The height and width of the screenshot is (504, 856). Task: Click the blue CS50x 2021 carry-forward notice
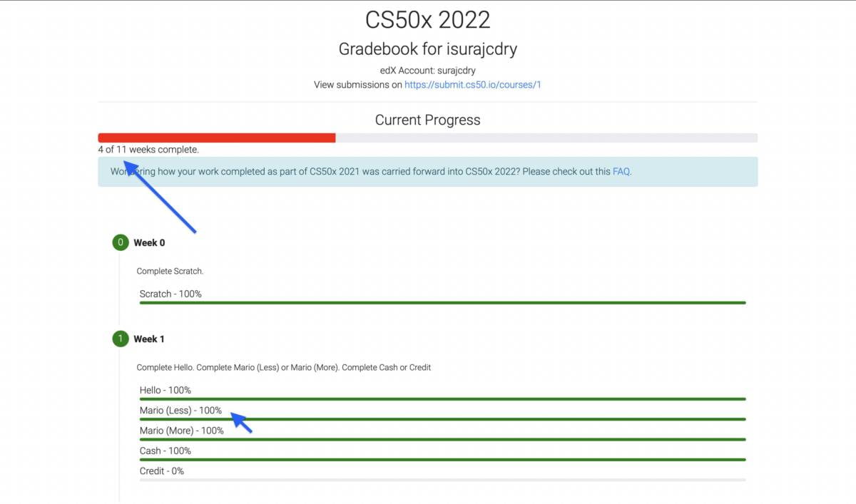click(x=428, y=172)
